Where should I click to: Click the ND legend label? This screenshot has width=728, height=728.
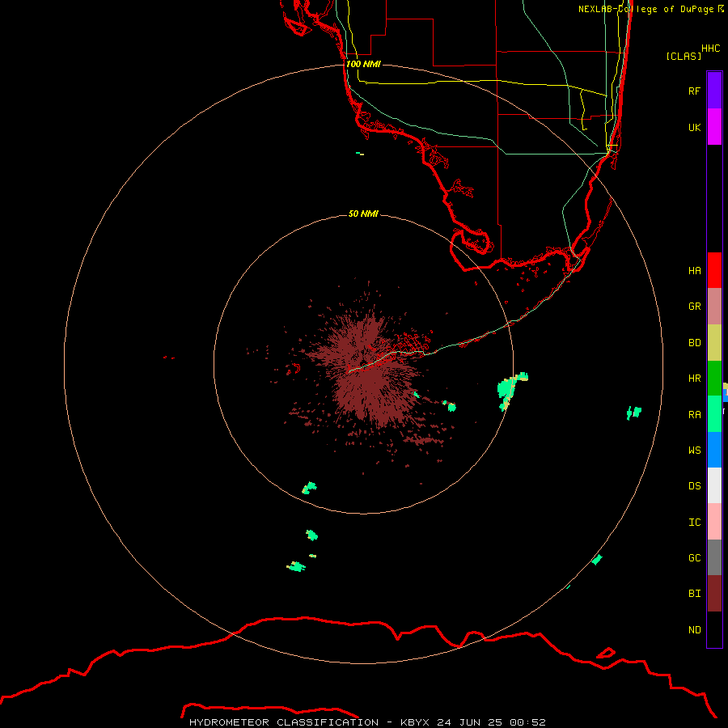[x=694, y=629]
